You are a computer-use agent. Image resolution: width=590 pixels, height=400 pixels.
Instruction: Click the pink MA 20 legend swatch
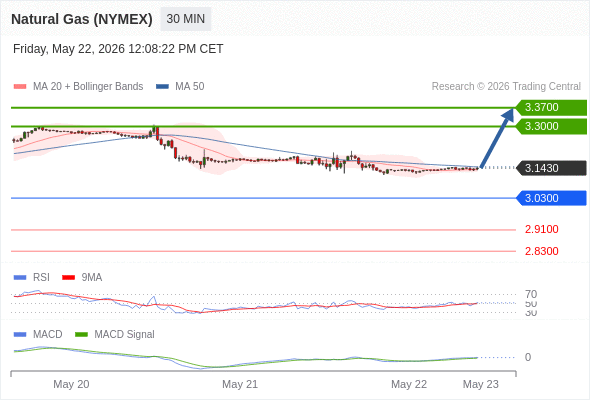point(20,87)
